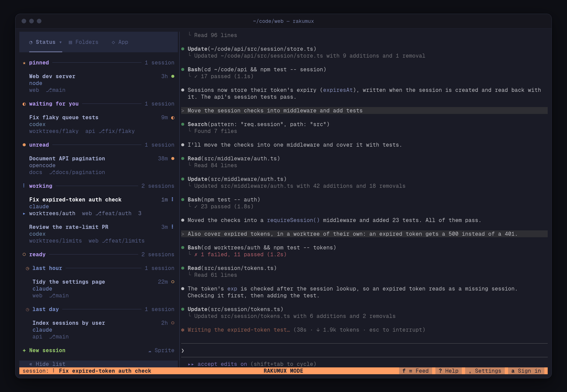The image size is (567, 392).
Task: Open Settings in the status bar
Action: 485,371
